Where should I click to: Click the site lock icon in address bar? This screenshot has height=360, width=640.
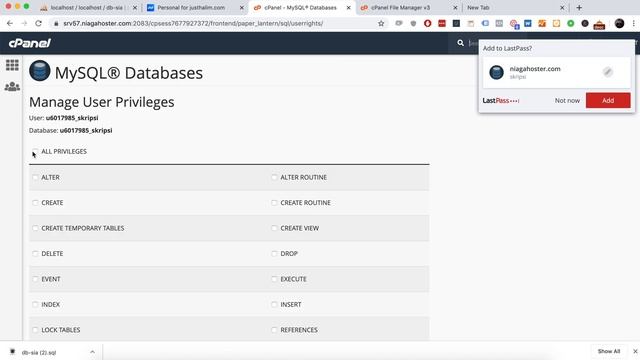pos(56,24)
